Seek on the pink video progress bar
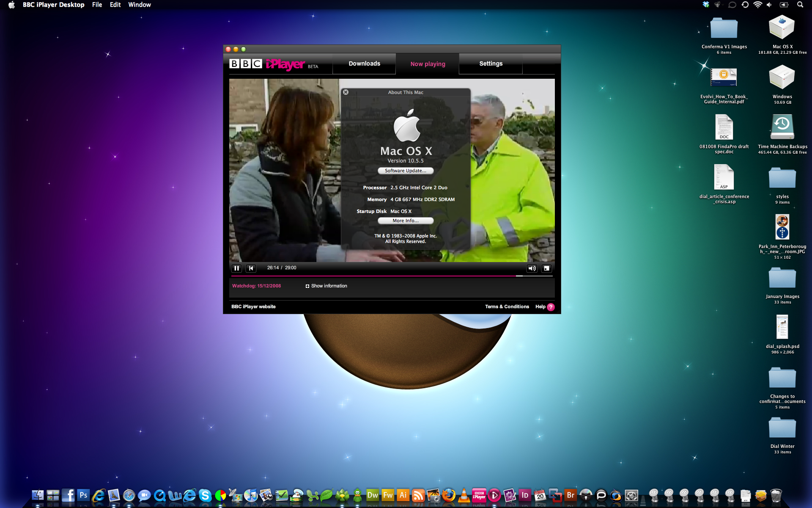Screen dimensions: 812x508 381,276
